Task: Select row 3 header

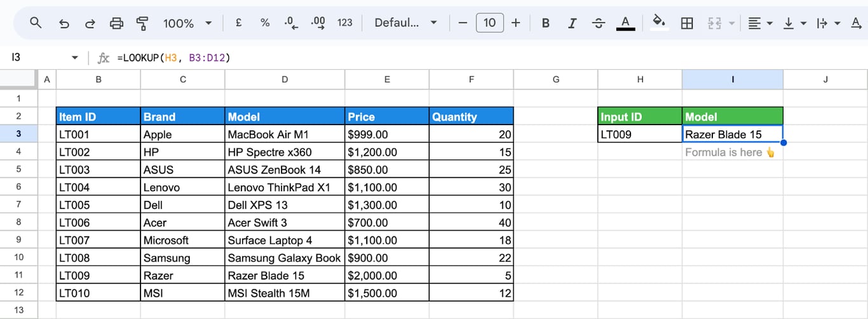Action: [x=18, y=134]
